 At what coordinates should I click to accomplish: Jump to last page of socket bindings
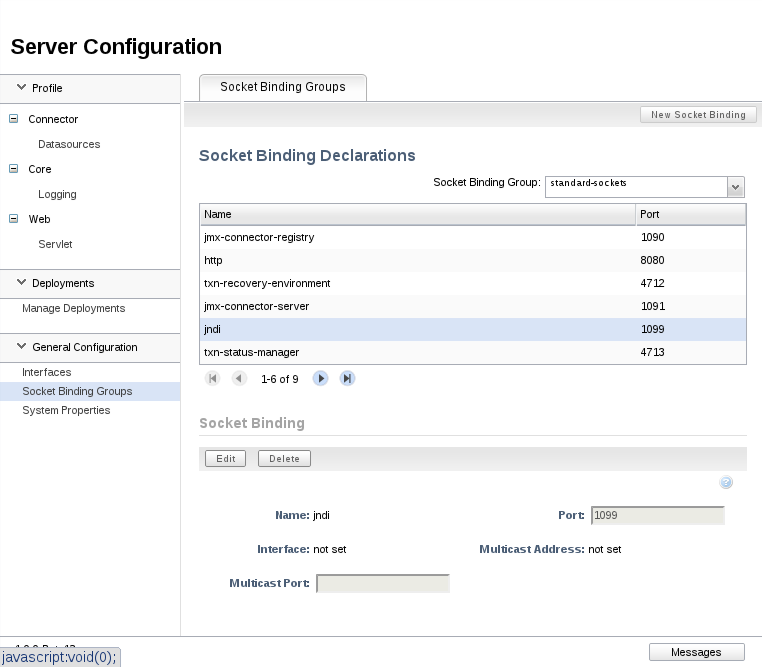click(347, 379)
